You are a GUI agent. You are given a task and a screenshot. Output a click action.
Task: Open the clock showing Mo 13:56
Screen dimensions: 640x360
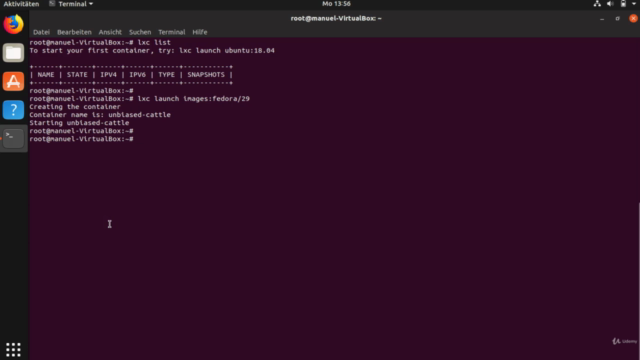(x=336, y=4)
